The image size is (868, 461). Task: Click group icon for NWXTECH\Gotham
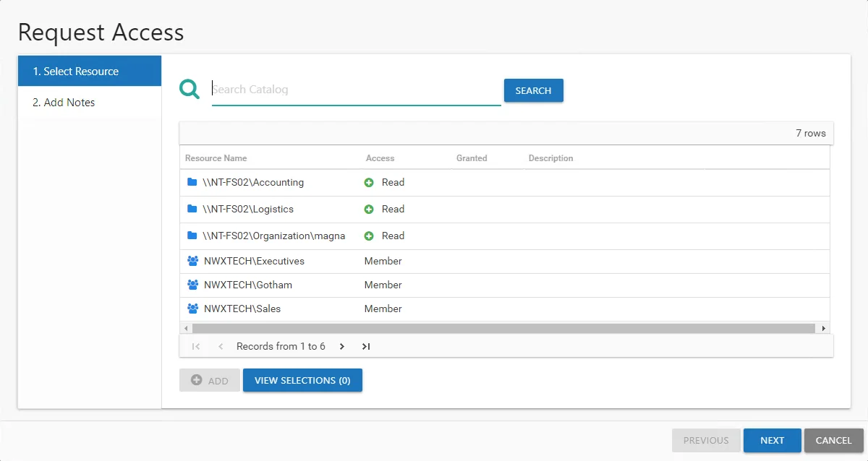192,285
